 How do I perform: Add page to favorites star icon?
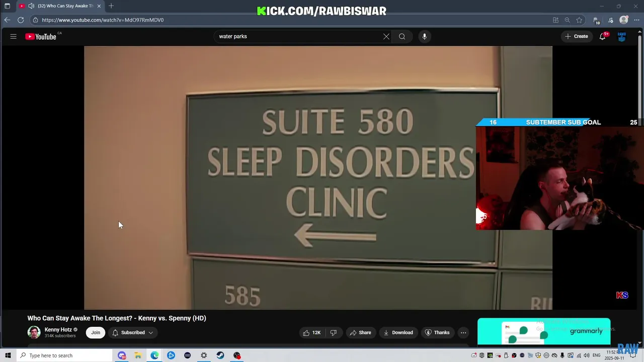[579, 20]
